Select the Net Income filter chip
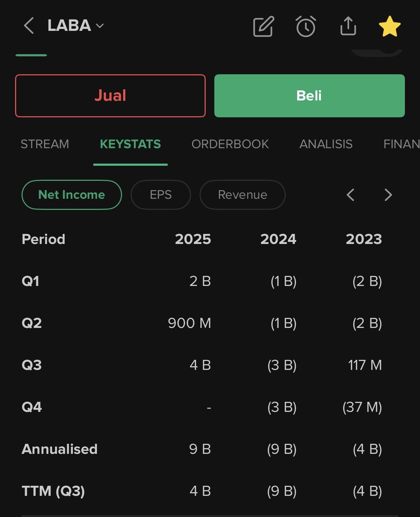The image size is (420, 517). point(72,195)
